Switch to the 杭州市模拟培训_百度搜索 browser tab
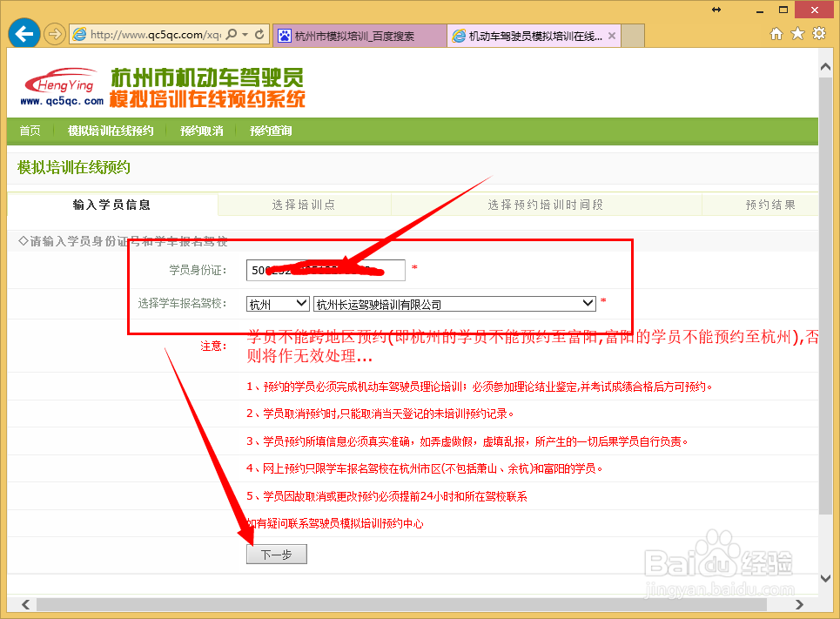The width and height of the screenshot is (840, 619). [357, 35]
